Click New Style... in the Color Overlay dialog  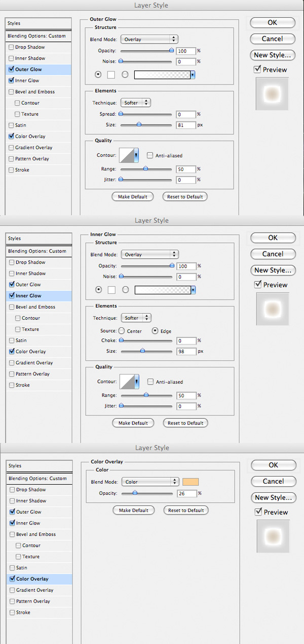tap(274, 497)
